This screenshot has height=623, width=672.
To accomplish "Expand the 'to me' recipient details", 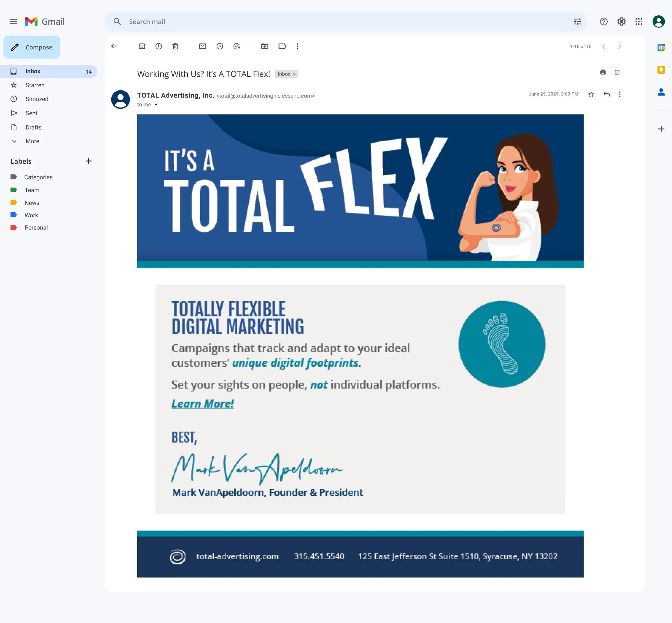I will pyautogui.click(x=156, y=105).
